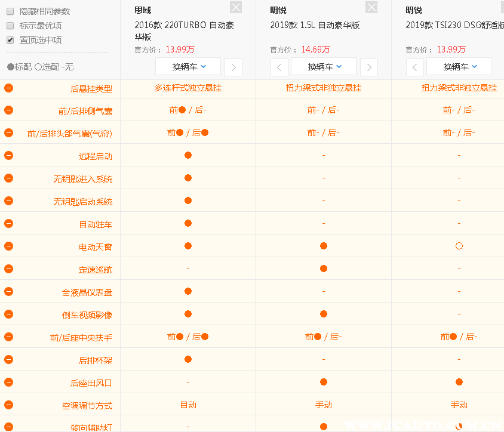Click 自动 value in 空调调节方式 row
This screenshot has width=504, height=432.
[x=188, y=405]
